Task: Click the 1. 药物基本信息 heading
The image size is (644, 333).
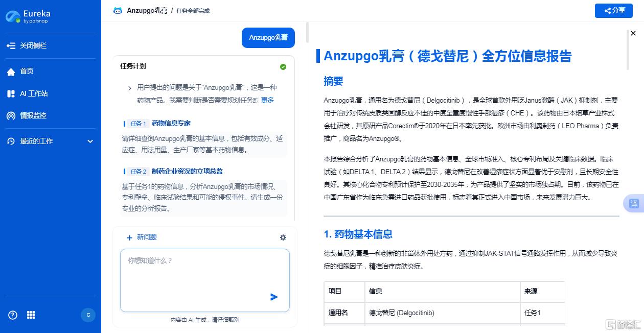Action: 358,234
